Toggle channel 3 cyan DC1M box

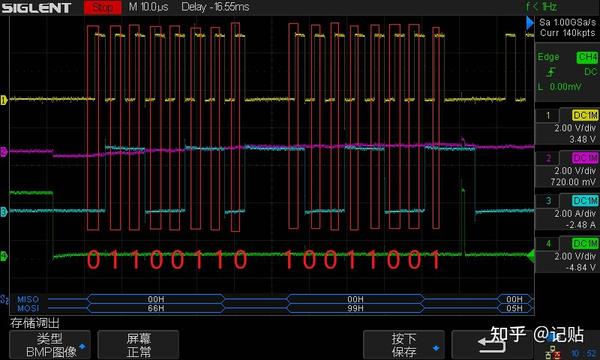[585, 200]
